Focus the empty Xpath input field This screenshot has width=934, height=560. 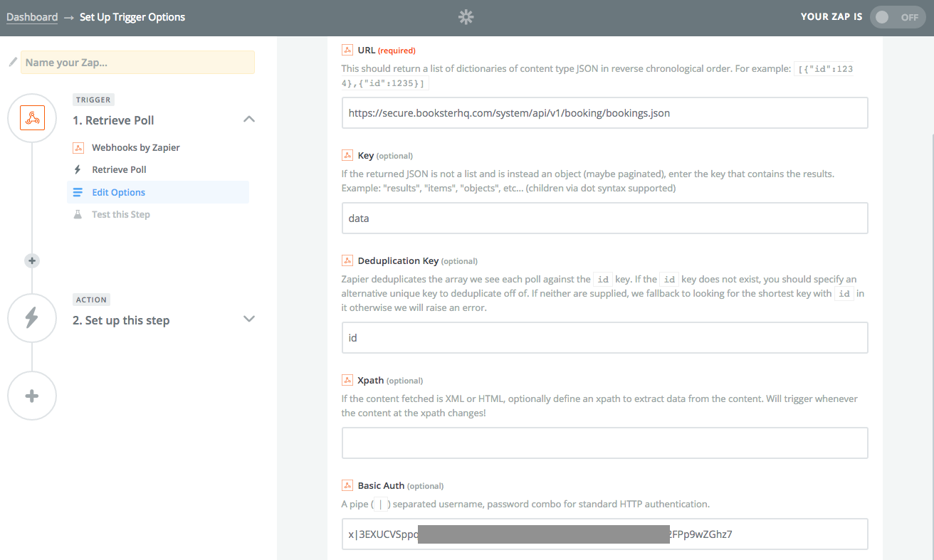point(604,443)
